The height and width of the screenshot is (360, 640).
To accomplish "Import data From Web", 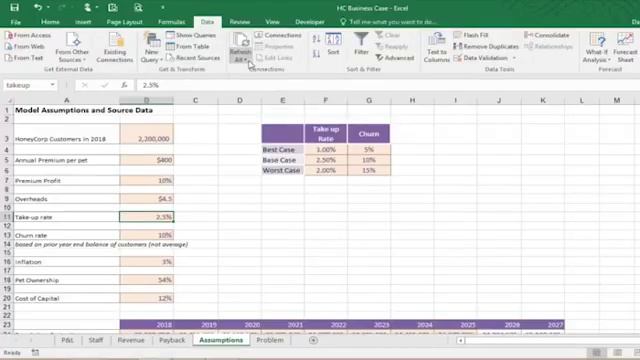I will tap(25, 47).
